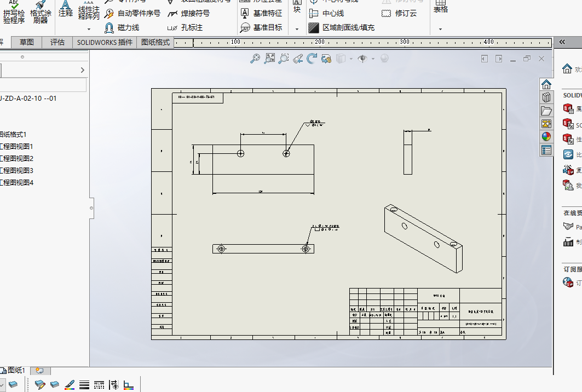The image size is (582, 392).
Task: Click the left panel collapse handle
Action: click(x=91, y=208)
